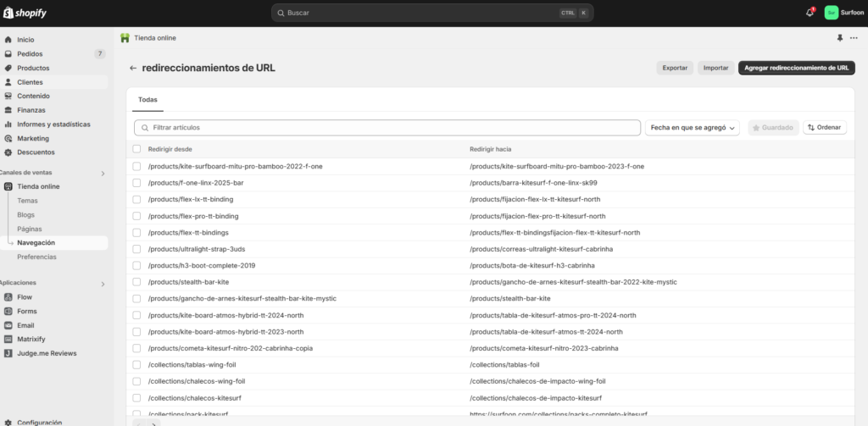Select checkbox for /collections/tablas-wing-foil row
Image resolution: width=868 pixels, height=426 pixels.
tap(136, 364)
